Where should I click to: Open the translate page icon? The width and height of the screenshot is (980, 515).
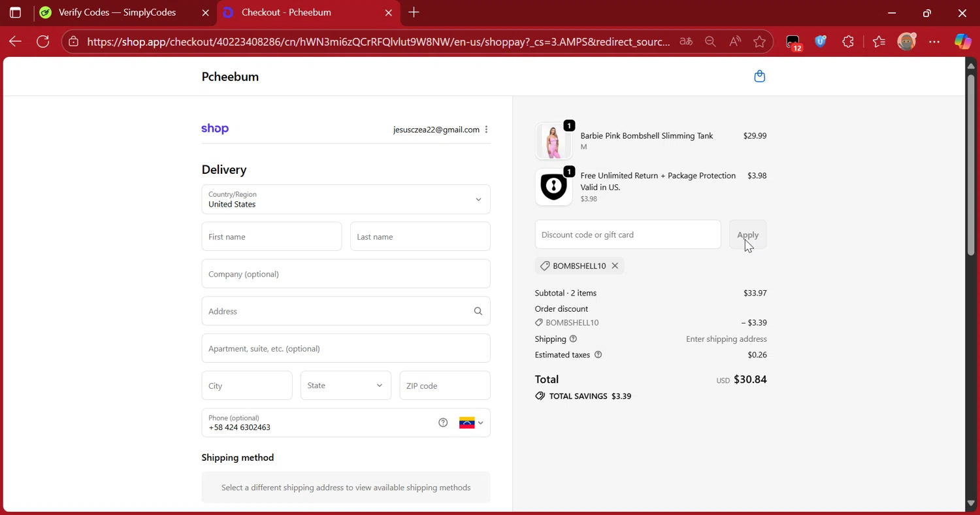685,42
